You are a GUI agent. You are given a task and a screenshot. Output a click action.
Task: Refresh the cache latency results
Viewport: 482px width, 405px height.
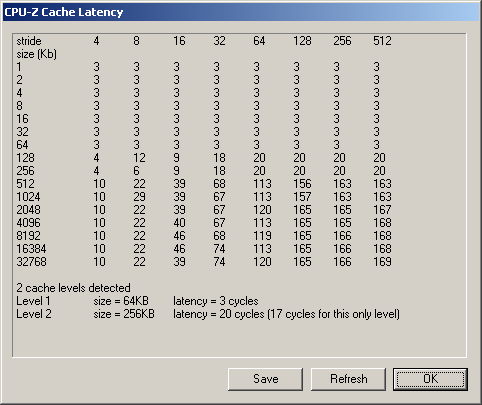[348, 379]
